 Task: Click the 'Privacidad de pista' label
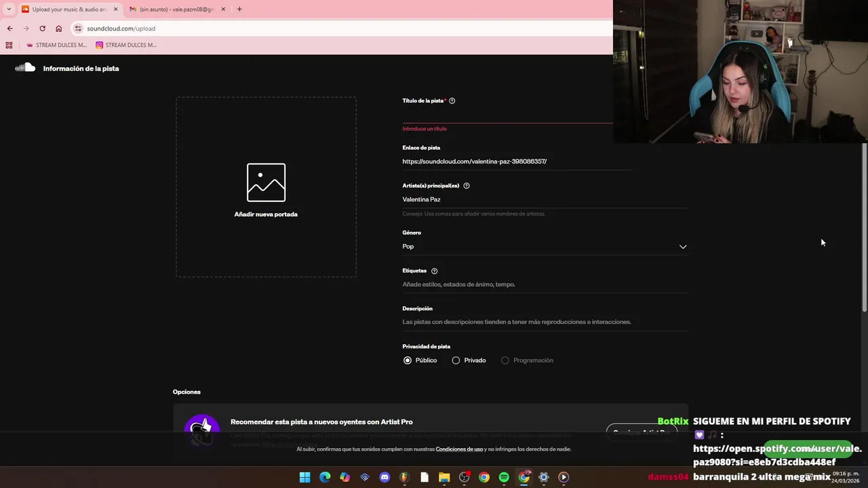[427, 346]
